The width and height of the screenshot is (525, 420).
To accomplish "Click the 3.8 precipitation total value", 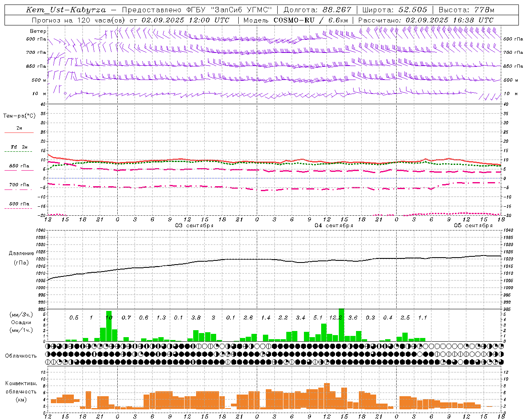I will pos(196,317).
